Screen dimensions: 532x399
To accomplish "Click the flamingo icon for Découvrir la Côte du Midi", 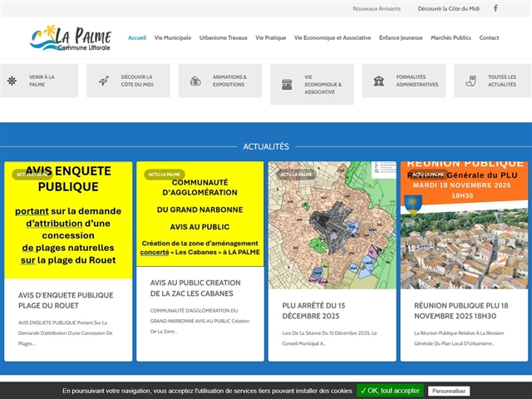I will [104, 81].
